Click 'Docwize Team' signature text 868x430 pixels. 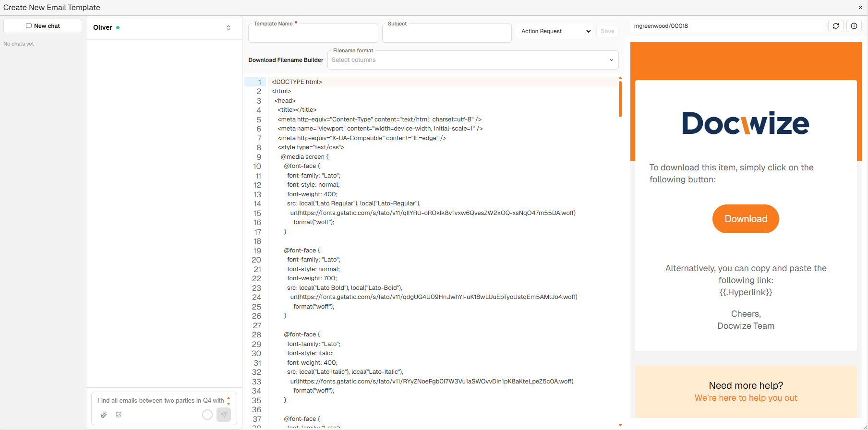point(746,326)
